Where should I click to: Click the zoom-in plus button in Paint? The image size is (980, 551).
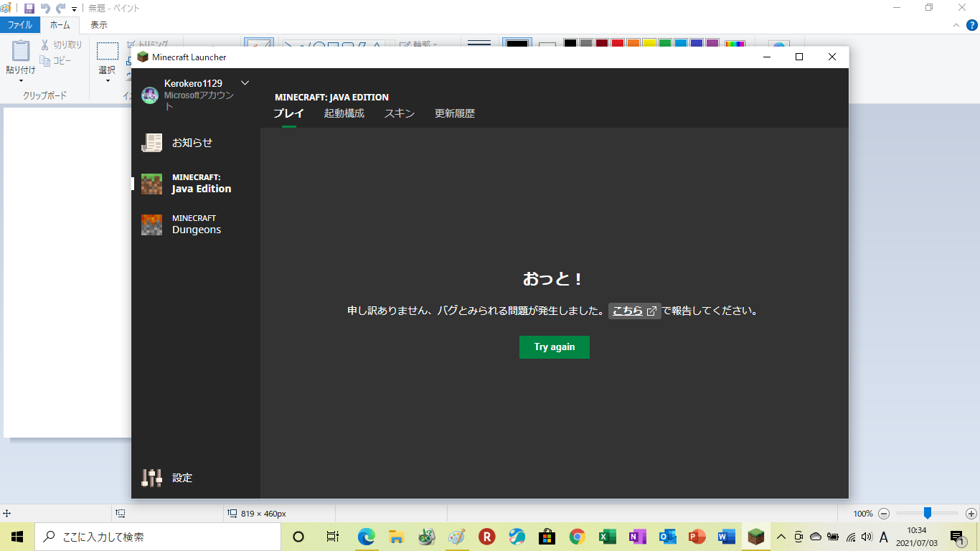click(x=971, y=514)
